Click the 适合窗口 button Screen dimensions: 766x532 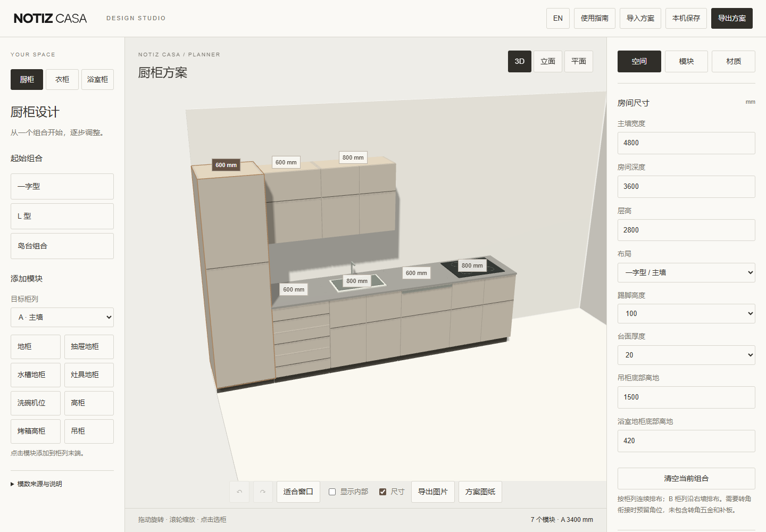coord(298,492)
